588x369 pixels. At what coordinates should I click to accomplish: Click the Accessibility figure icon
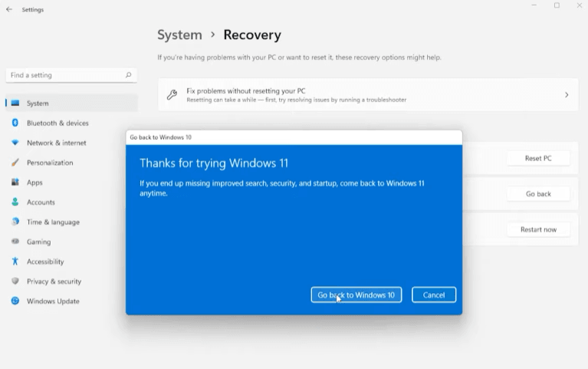click(x=15, y=262)
